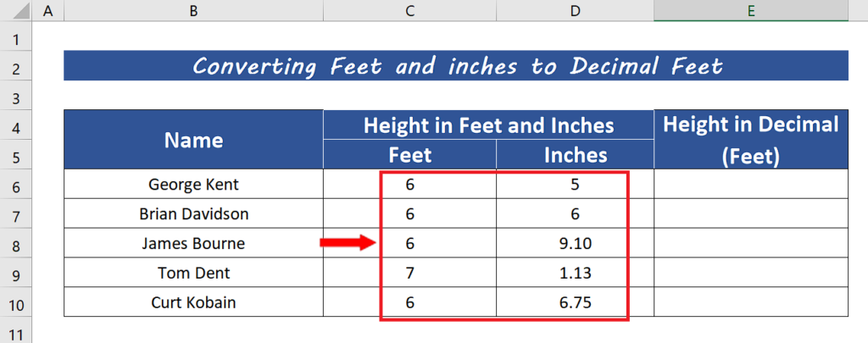Click empty decimal cell for George Kent
This screenshot has width=868, height=343.
click(x=751, y=184)
